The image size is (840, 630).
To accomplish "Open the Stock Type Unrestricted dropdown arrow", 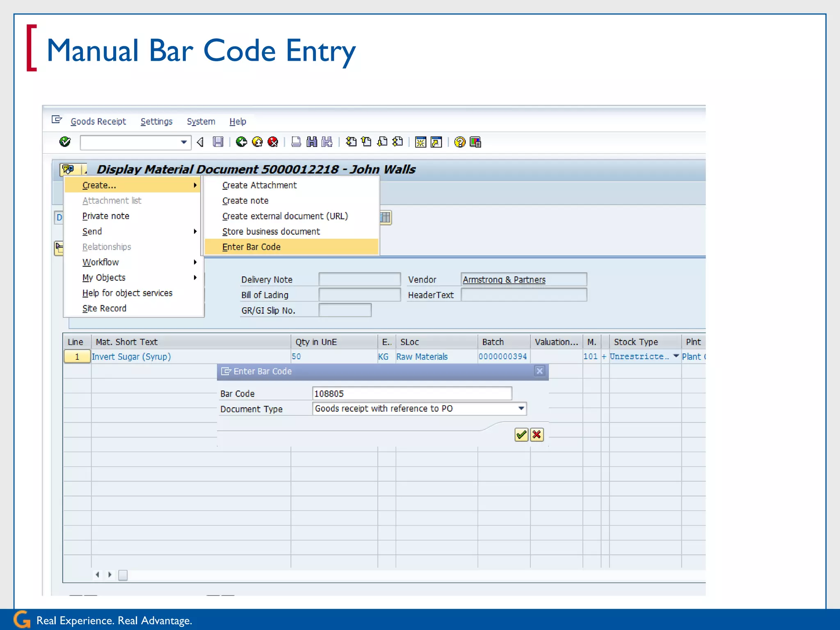I will tap(676, 356).
